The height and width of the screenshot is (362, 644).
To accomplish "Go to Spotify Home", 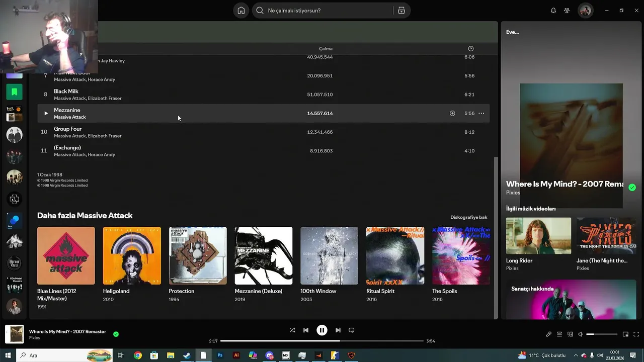I will click(x=241, y=11).
